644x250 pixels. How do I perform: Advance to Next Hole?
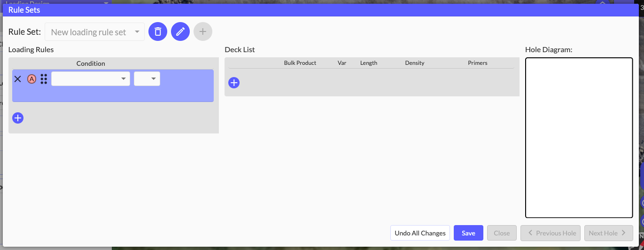[x=608, y=233]
